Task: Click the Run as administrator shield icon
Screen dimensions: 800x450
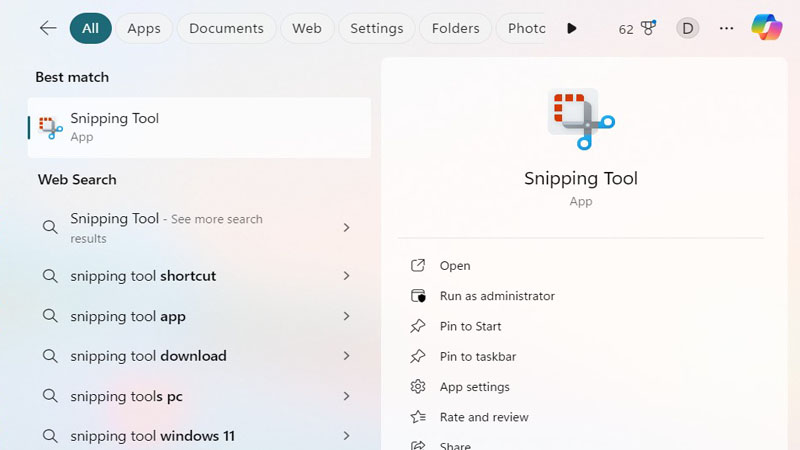Action: pos(418,296)
